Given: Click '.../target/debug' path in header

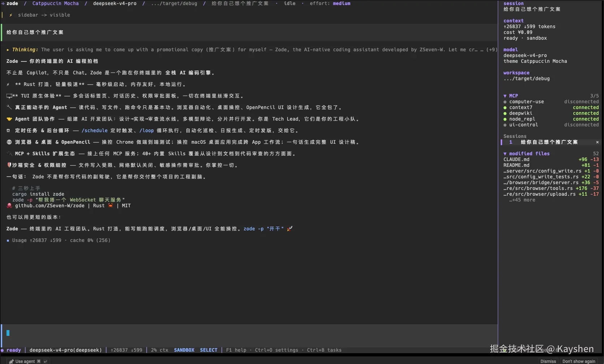Looking at the screenshot, I should click(174, 4).
